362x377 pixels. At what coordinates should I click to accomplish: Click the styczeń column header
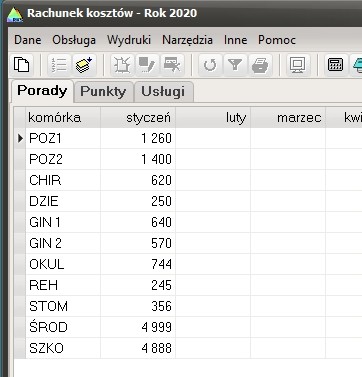pos(138,118)
